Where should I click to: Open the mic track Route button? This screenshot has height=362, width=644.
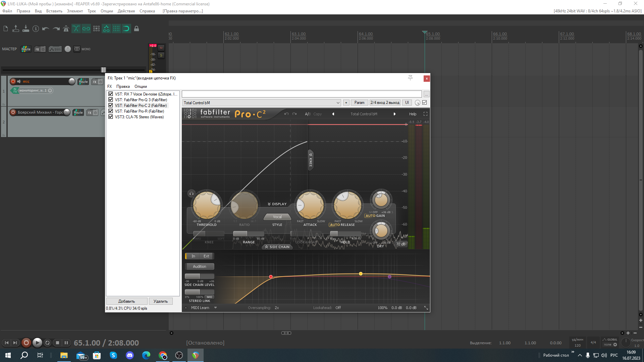83,82
